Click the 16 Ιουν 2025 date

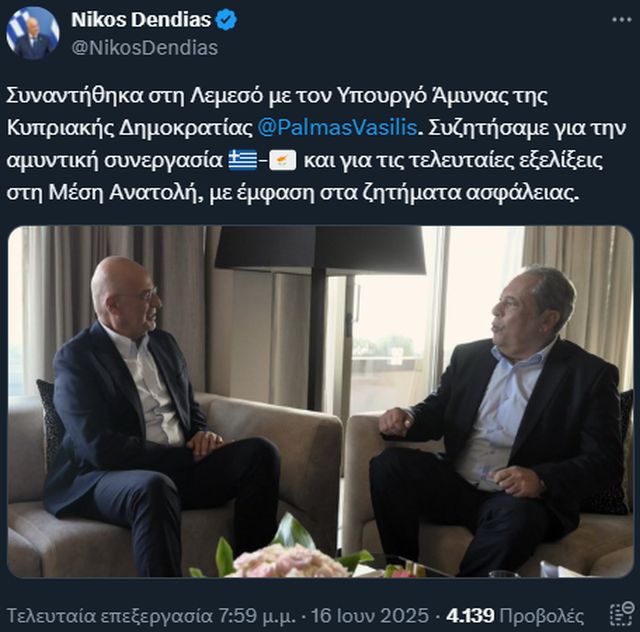point(370,615)
